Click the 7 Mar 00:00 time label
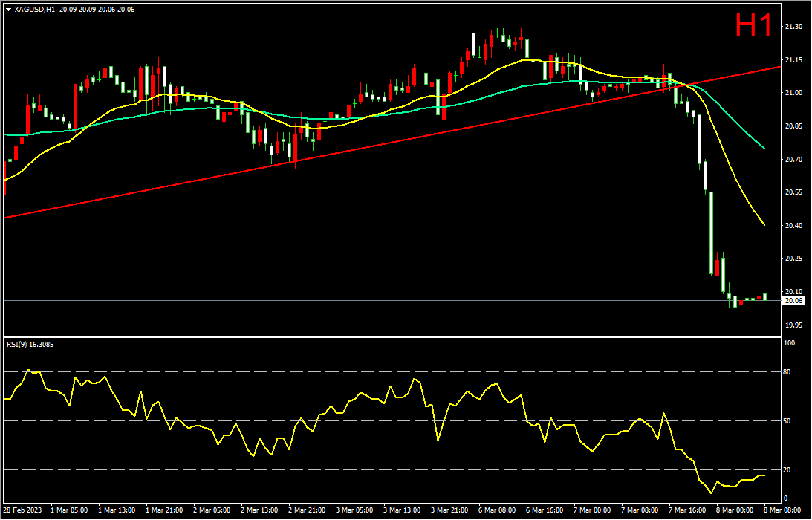Viewport: 812px width, 520px height. pos(593,510)
